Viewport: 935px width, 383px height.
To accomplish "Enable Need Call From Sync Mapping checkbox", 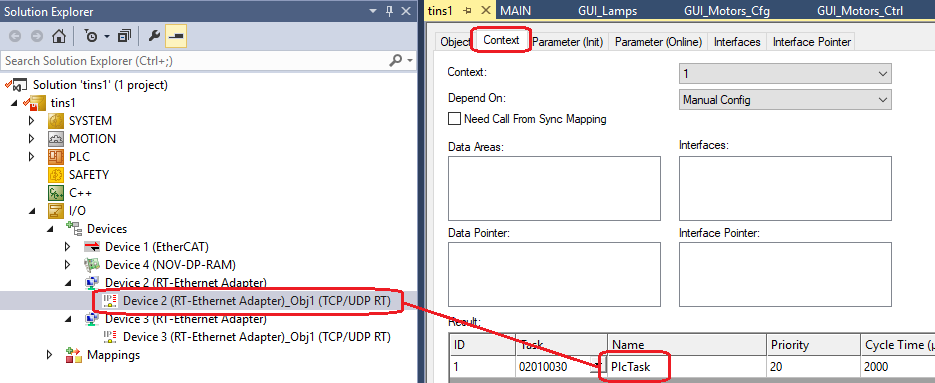I will [x=454, y=119].
